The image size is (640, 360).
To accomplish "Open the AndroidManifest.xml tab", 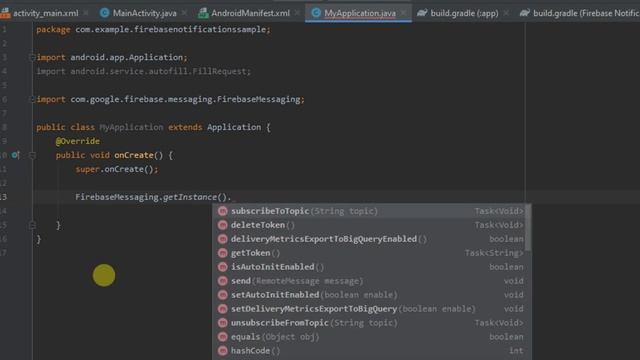I will point(250,13).
